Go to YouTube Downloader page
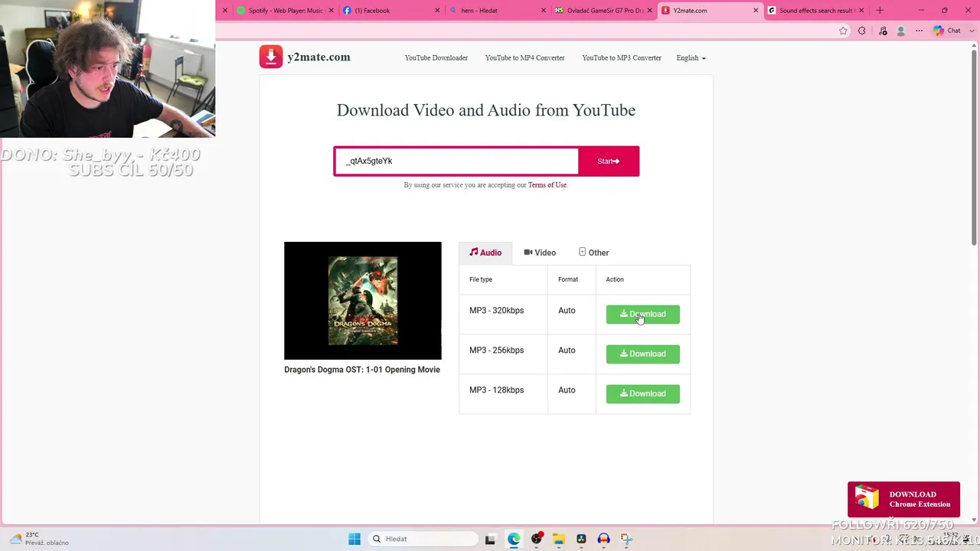The image size is (980, 551). [436, 58]
